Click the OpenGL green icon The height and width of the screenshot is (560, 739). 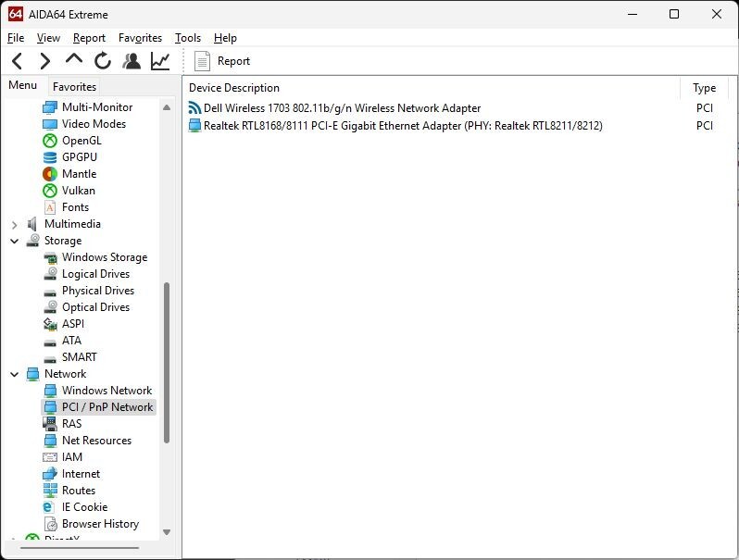tap(50, 141)
